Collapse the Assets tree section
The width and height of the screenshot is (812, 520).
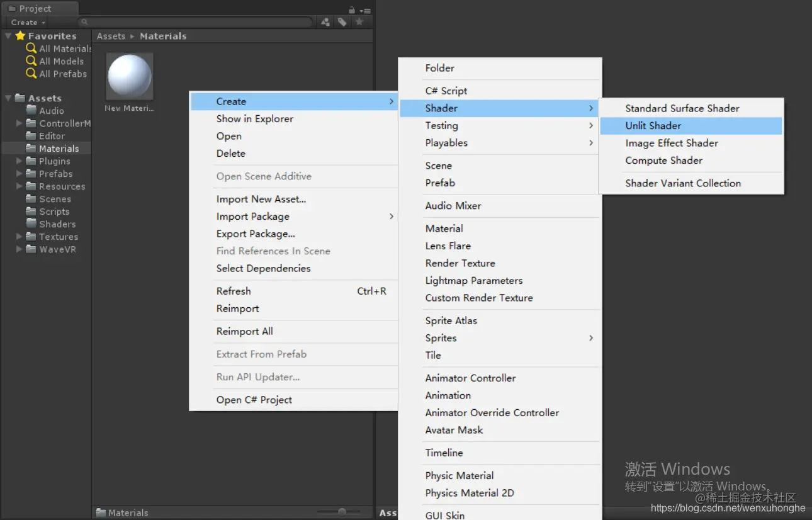tap(8, 98)
